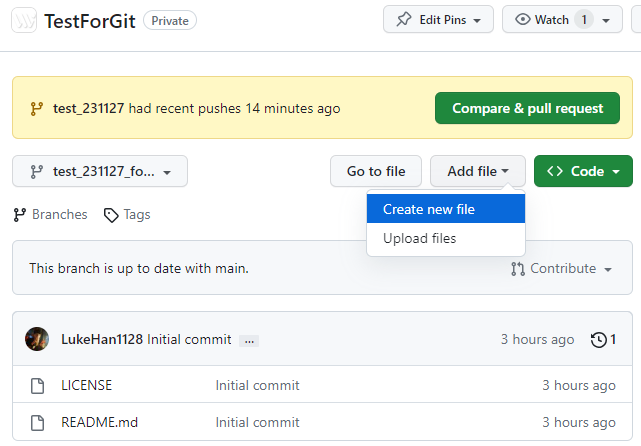Viewport: 641px width, 446px height.
Task: Open LukeHan1128 author link
Action: 102,339
